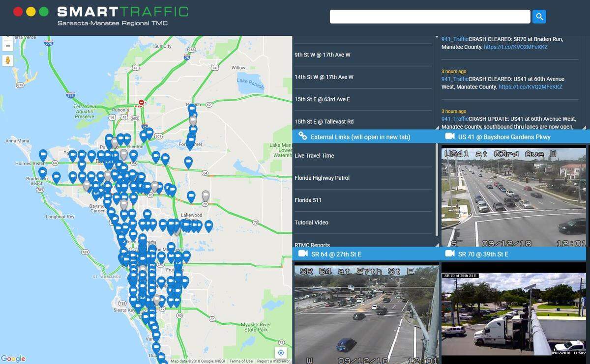Open camera marker near Bradenton Beach
The width and height of the screenshot is (590, 364).
(43, 173)
